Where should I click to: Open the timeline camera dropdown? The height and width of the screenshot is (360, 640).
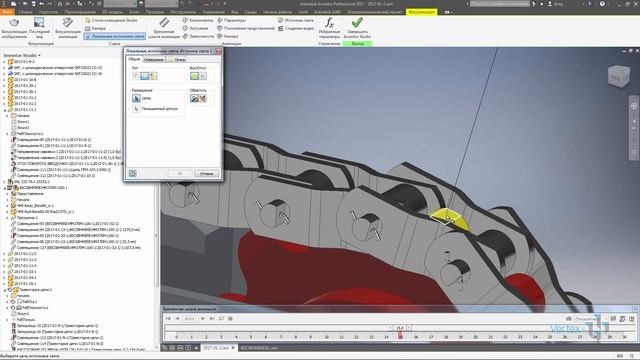coord(590,319)
